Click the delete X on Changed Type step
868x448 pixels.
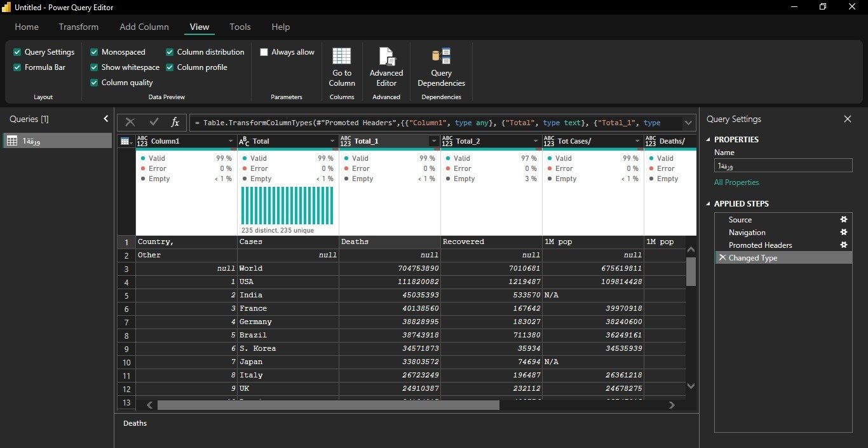[x=722, y=257]
